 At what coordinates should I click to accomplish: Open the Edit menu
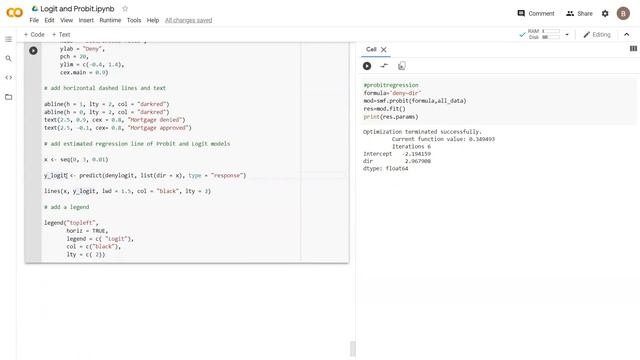(49, 20)
